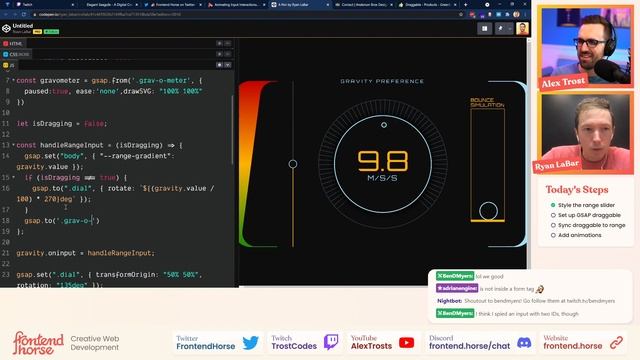The height and width of the screenshot is (360, 640).
Task: Click the preview pane vertical scrollbar
Action: tap(529, 153)
